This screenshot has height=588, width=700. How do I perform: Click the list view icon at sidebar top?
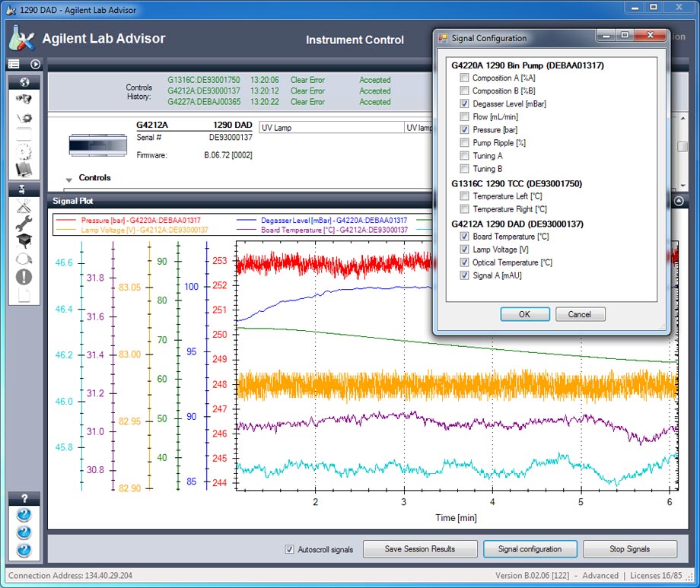(14, 65)
